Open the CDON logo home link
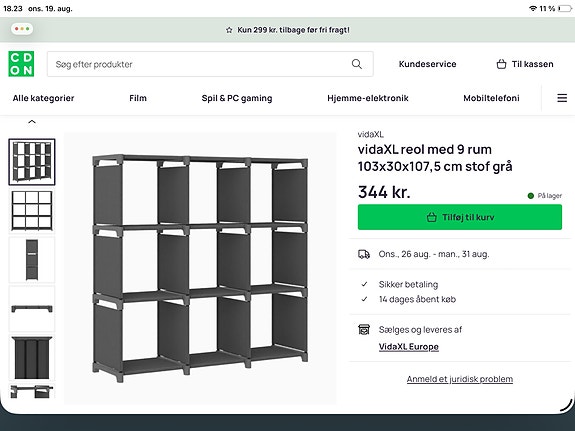 pos(21,64)
